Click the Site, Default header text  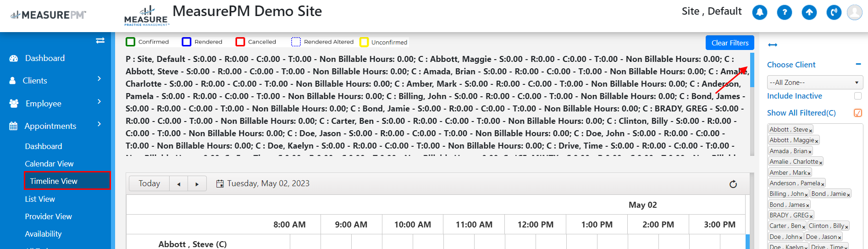point(712,11)
